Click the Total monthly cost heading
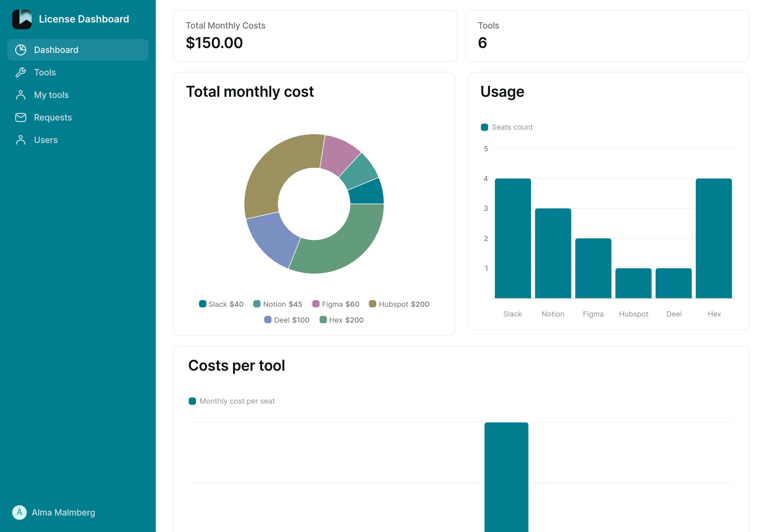This screenshot has height=532, width=767. coord(250,92)
